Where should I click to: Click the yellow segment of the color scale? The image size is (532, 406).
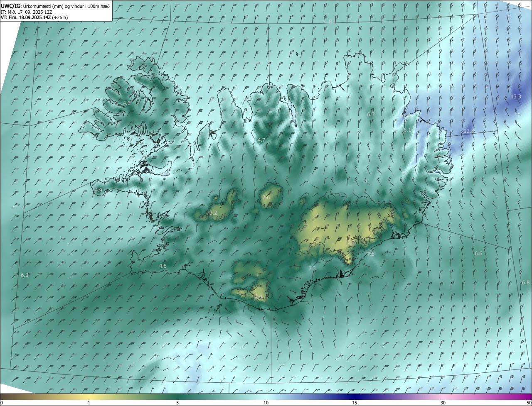click(x=89, y=397)
